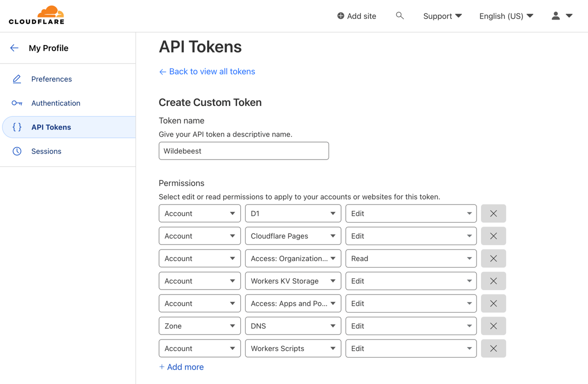Screen dimensions: 588x384
Task: Open the Edit level dropdown for DNS
Action: [411, 326]
